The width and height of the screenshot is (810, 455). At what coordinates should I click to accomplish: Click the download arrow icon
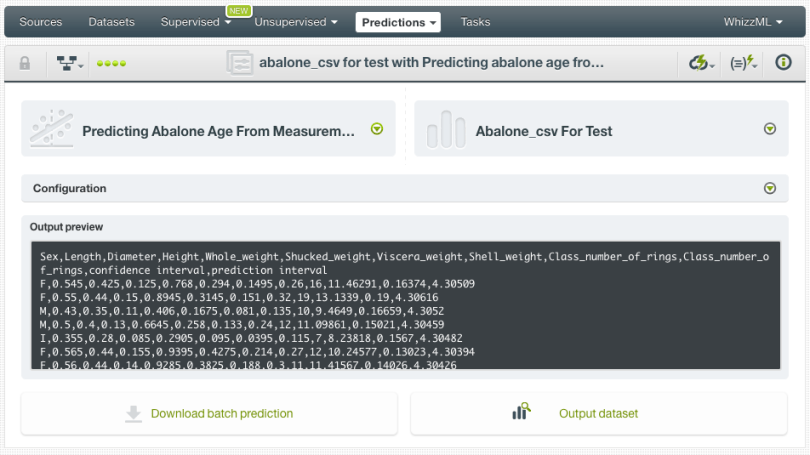[133, 414]
